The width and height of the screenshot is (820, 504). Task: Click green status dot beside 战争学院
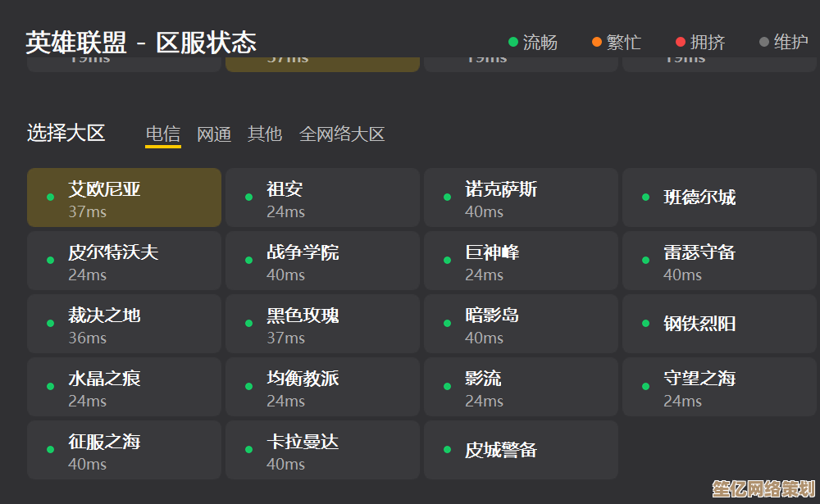tap(248, 261)
